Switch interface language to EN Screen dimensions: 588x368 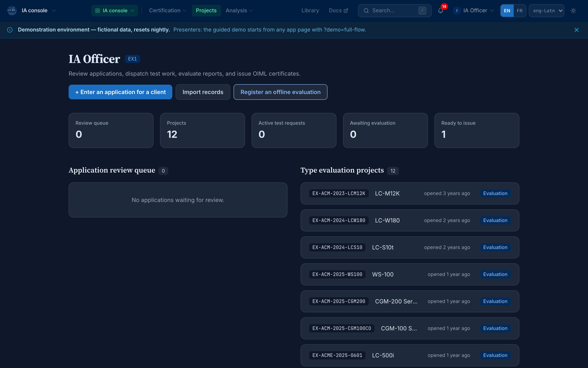coord(507,11)
